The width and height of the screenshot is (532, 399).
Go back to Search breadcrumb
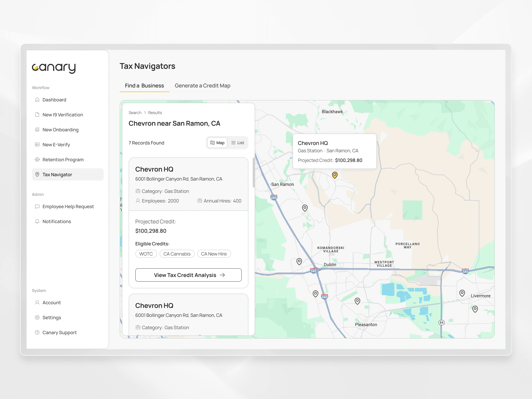coord(135,113)
